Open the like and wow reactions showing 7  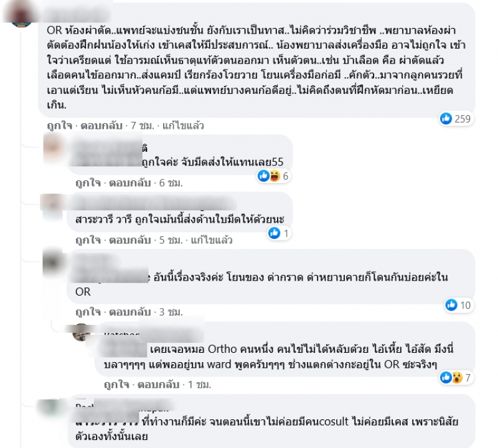(x=456, y=377)
